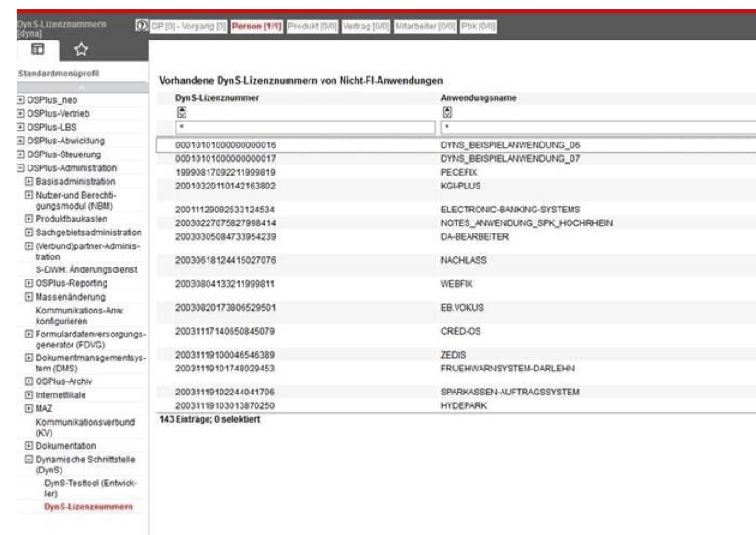Viewport: 756px width, 535px height.
Task: Collapse the OSPlus-Administration tree node
Action: pyautogui.click(x=20, y=168)
